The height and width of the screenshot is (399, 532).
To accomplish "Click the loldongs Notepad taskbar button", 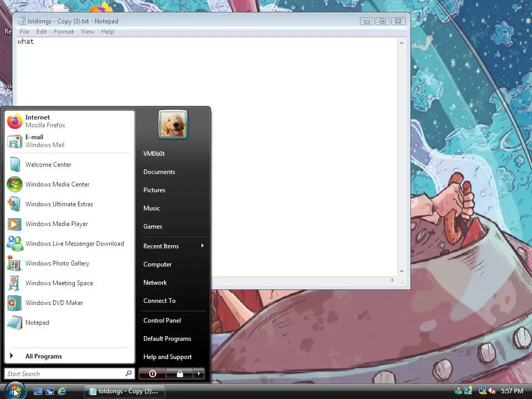I will [x=125, y=391].
